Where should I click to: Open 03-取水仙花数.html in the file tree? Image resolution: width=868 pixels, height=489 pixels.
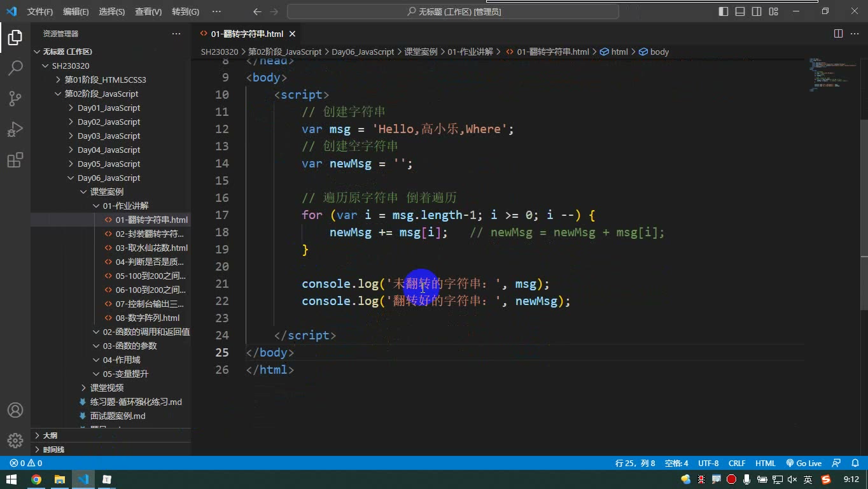pyautogui.click(x=151, y=248)
